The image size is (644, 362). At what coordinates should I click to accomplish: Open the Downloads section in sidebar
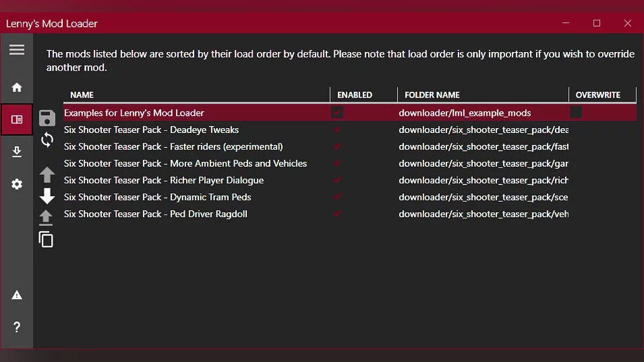coord(17,152)
